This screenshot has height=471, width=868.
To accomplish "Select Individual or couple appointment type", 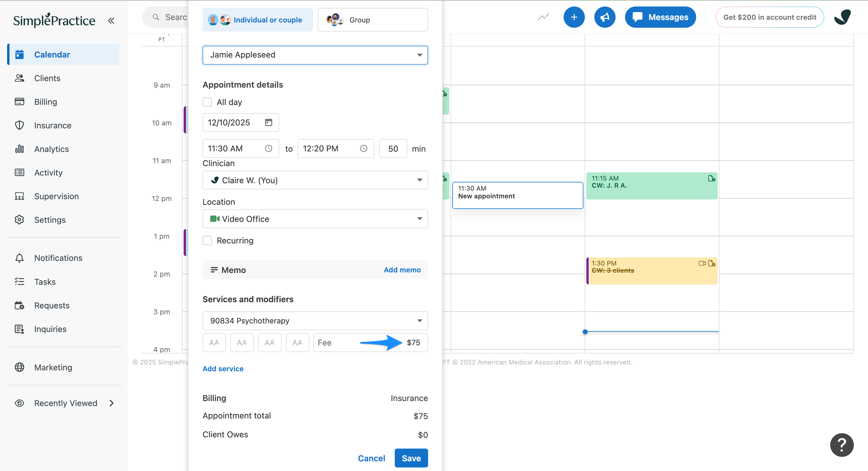I will click(x=257, y=20).
